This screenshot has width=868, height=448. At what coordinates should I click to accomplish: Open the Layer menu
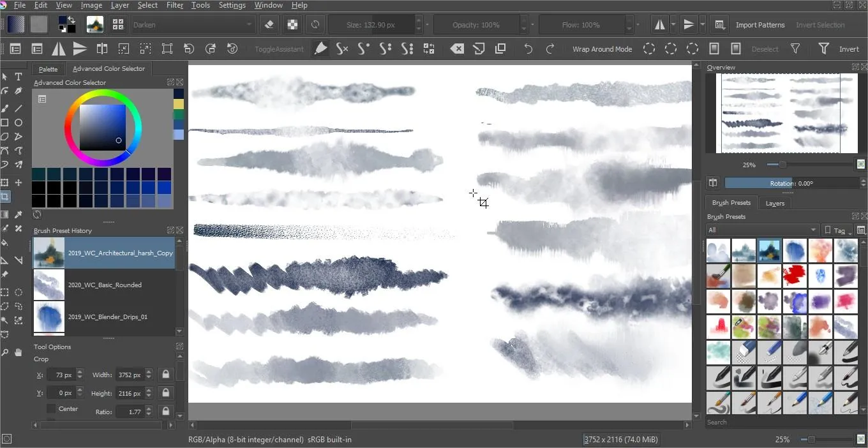(119, 5)
